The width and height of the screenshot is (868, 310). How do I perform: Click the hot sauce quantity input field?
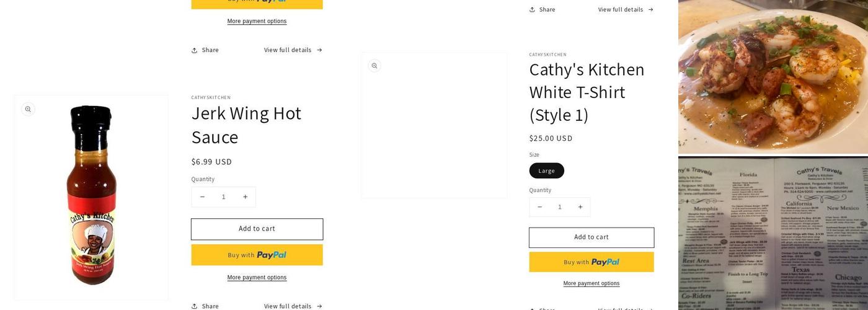click(x=224, y=197)
